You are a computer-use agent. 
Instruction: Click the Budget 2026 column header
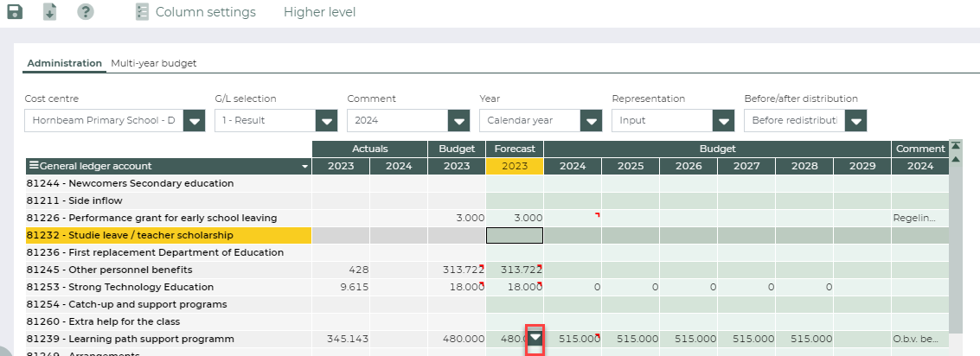[x=689, y=166]
